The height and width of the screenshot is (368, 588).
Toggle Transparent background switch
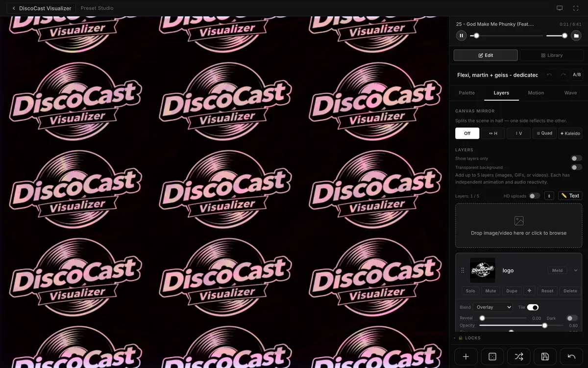pos(576,167)
